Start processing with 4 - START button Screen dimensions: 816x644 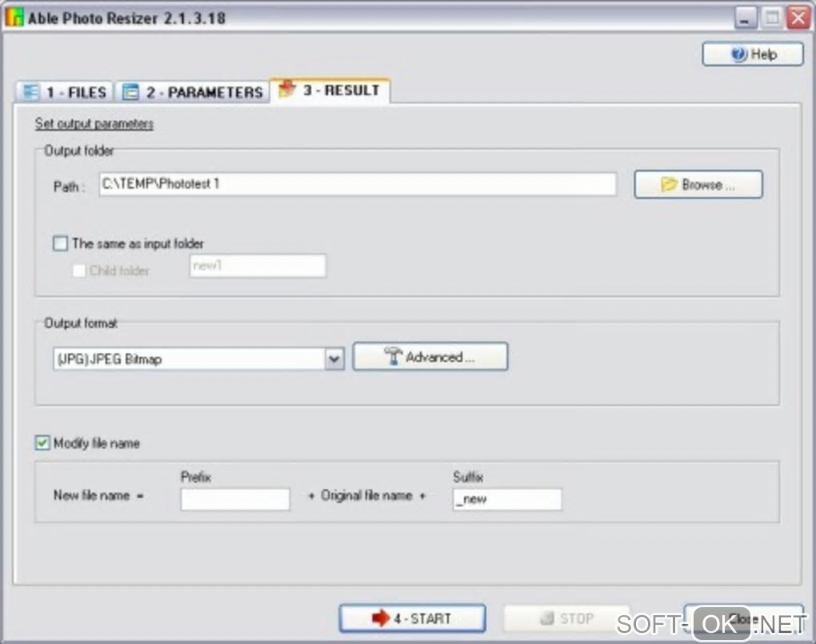tap(412, 618)
